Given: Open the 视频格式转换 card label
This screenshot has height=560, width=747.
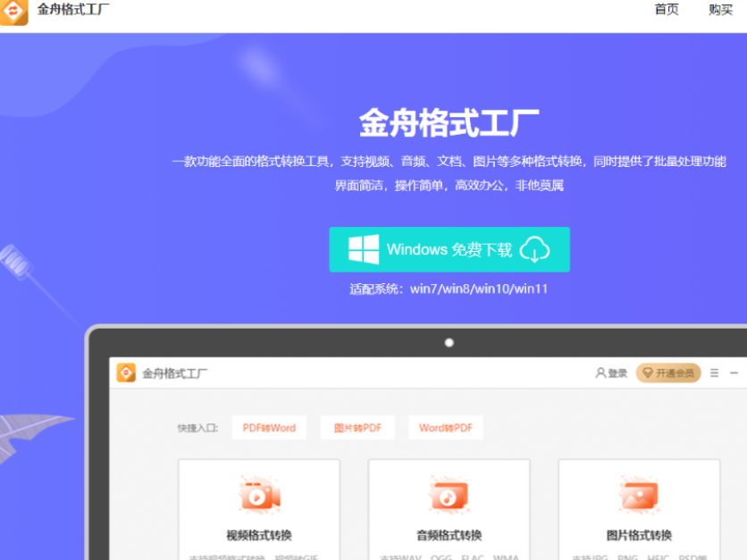Looking at the screenshot, I should (259, 535).
